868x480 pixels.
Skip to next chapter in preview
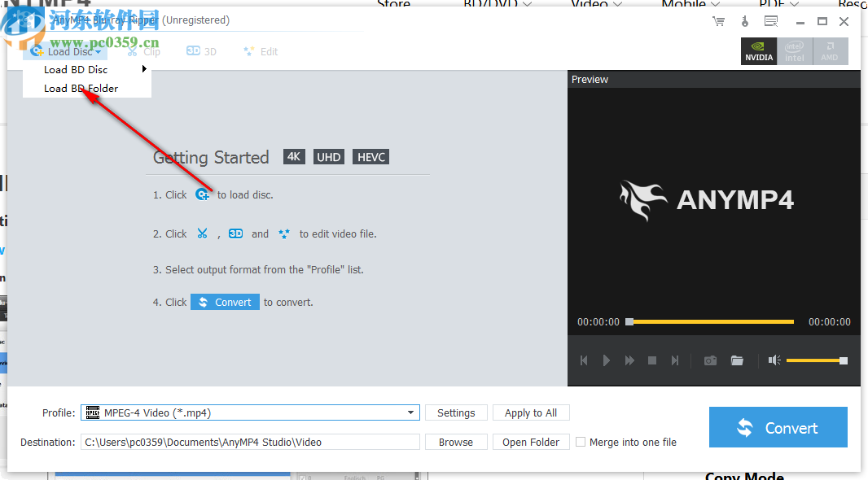point(675,360)
